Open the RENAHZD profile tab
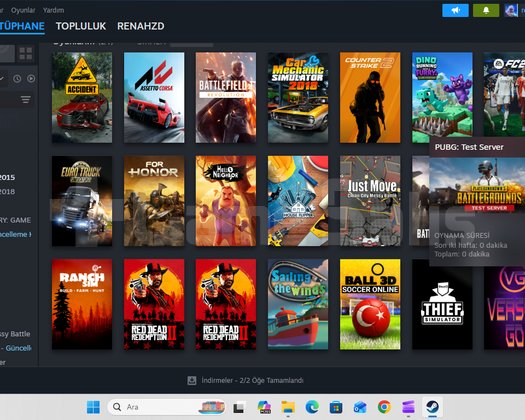525x420 pixels. click(x=141, y=26)
